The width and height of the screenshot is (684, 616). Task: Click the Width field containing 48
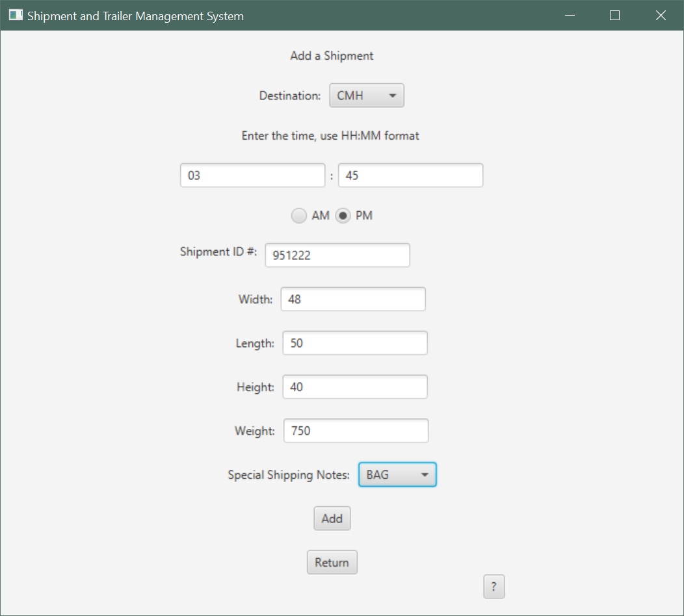[352, 299]
